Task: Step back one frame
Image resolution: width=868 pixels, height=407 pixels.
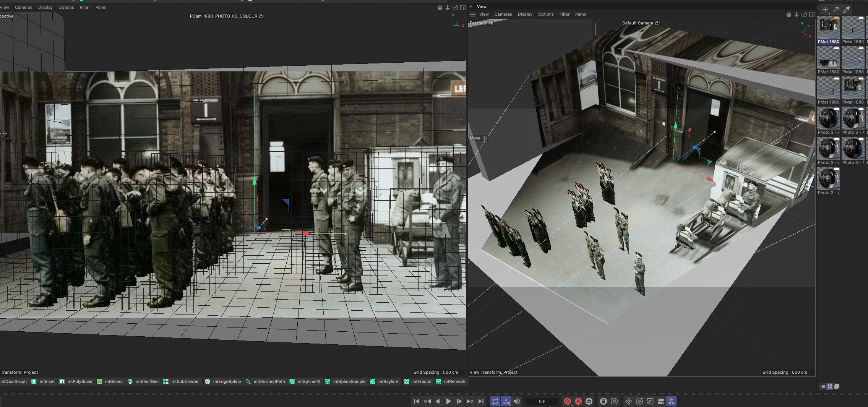Action: [x=438, y=401]
